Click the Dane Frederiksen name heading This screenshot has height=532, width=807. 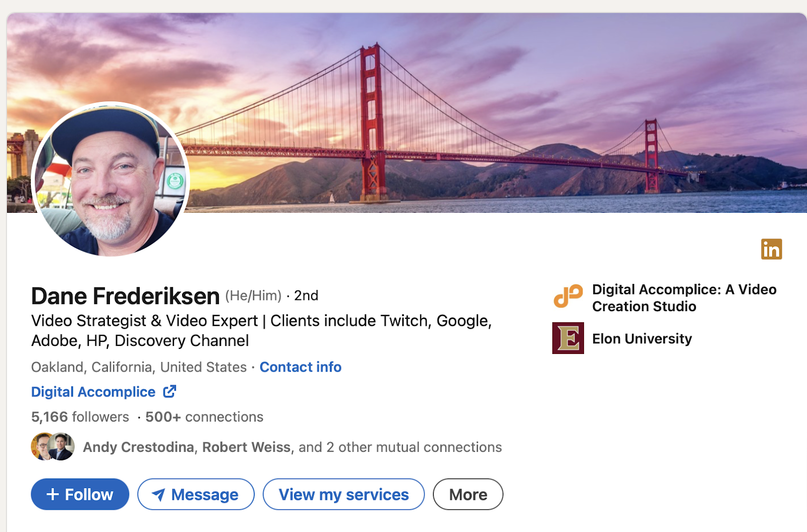point(126,296)
